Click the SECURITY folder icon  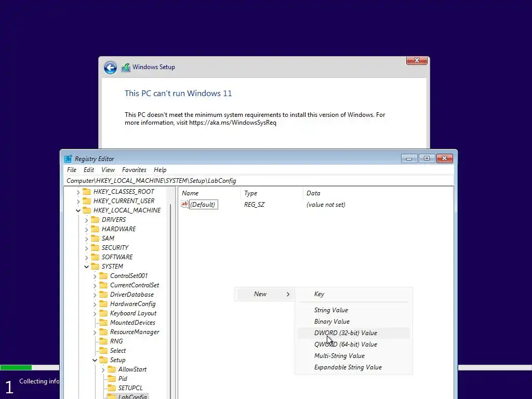tap(95, 248)
